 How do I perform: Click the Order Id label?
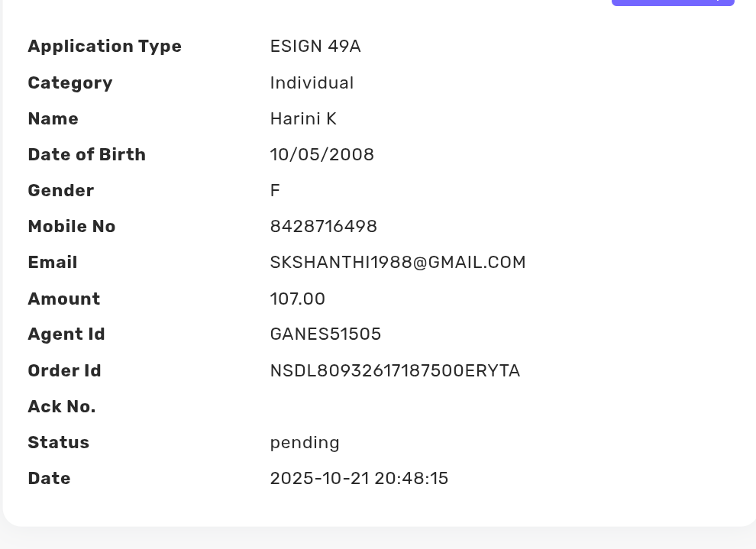(64, 371)
